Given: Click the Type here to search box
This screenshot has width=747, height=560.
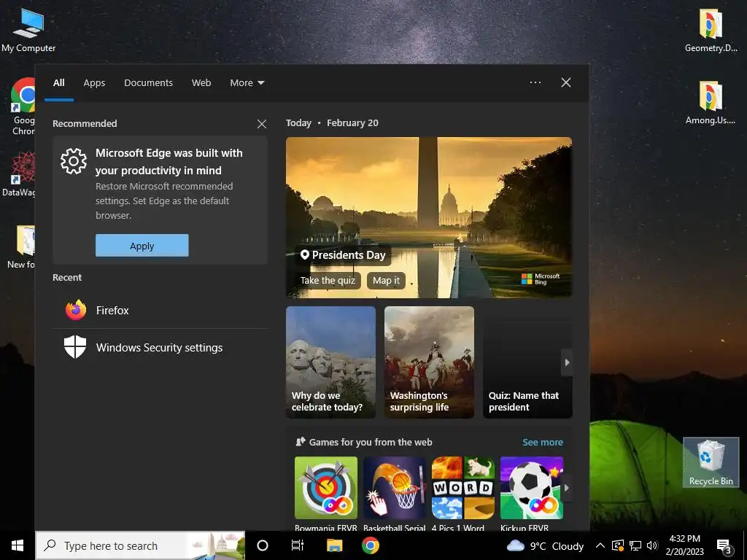Looking at the screenshot, I should pos(141,545).
